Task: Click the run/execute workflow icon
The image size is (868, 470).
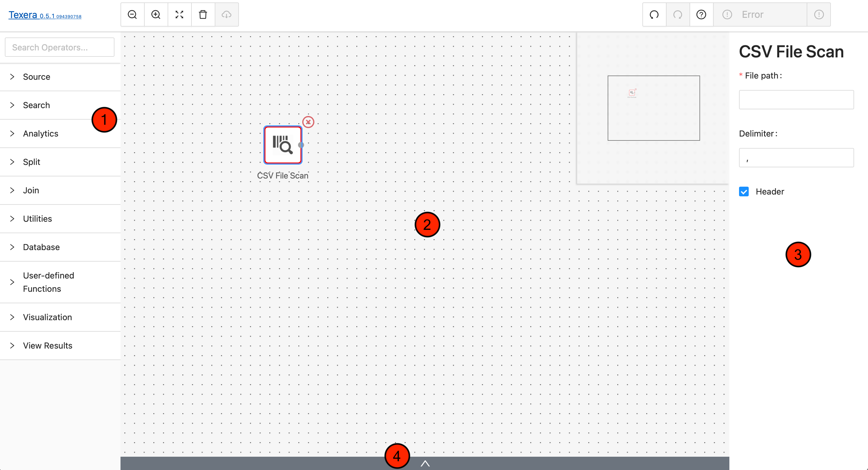Action: (x=654, y=14)
